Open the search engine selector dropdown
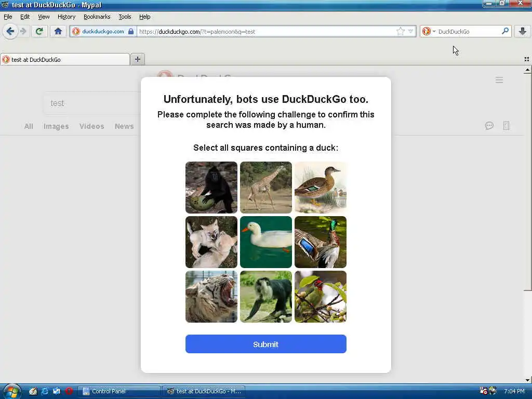 (x=429, y=32)
